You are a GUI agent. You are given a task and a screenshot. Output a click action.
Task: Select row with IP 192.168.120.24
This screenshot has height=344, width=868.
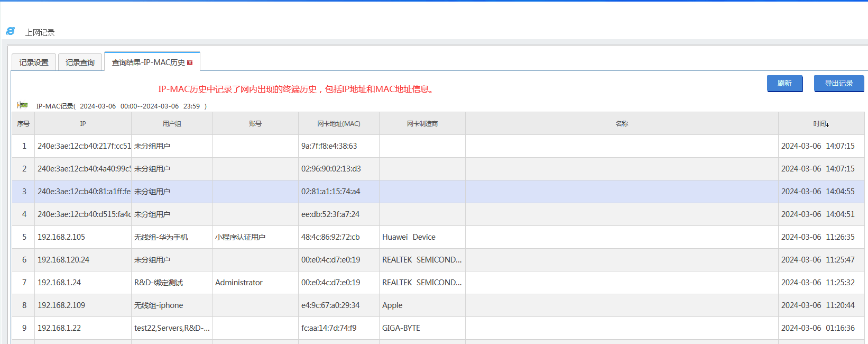[x=63, y=260]
